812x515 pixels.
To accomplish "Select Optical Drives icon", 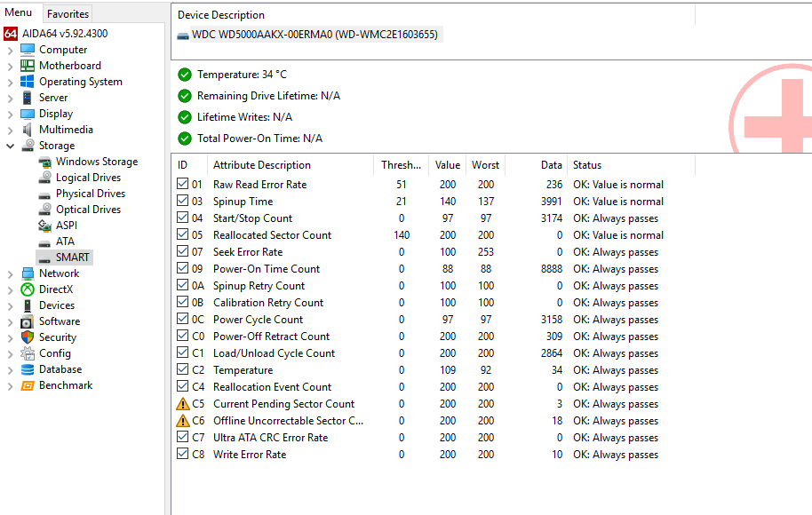I will click(x=45, y=210).
